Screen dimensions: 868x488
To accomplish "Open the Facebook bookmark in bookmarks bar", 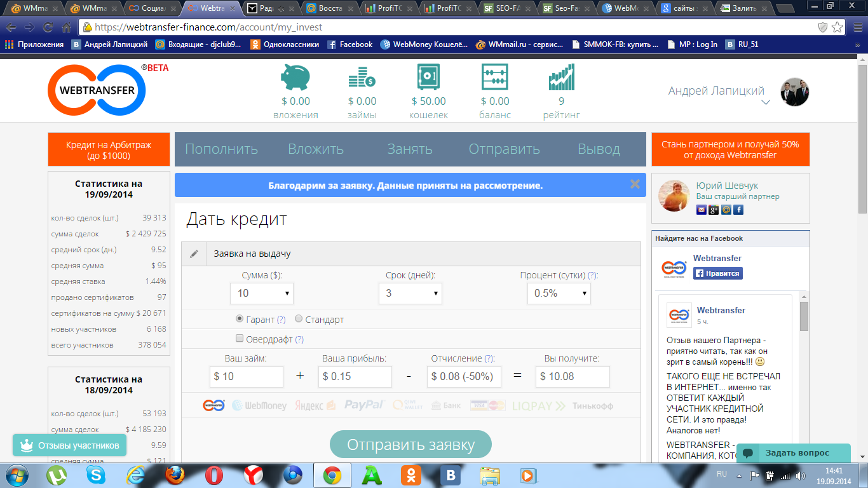I will tap(350, 44).
